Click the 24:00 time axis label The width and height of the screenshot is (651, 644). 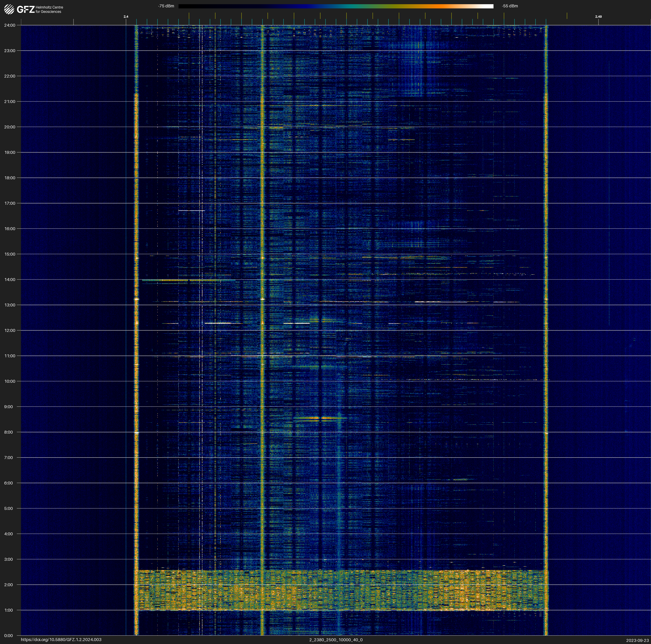[x=10, y=25]
